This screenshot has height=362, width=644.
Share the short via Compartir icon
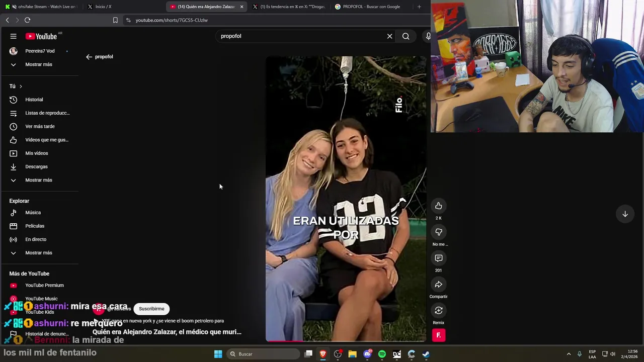pos(439,284)
